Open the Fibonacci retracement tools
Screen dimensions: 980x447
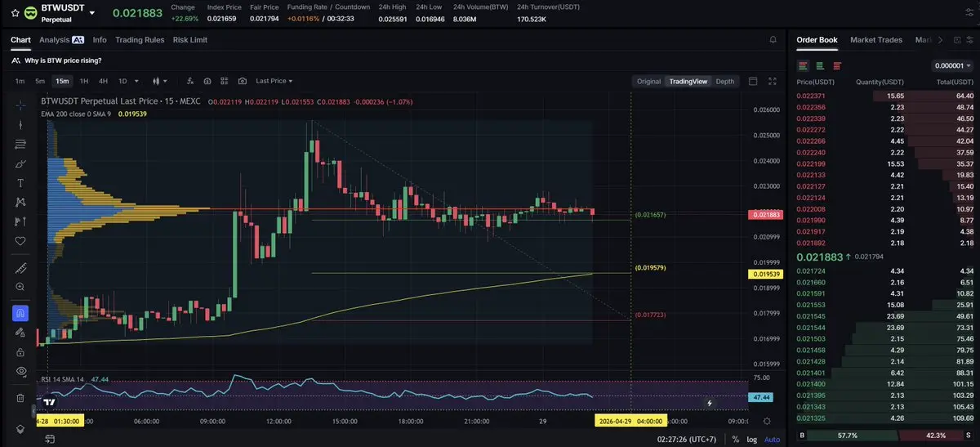[20, 145]
